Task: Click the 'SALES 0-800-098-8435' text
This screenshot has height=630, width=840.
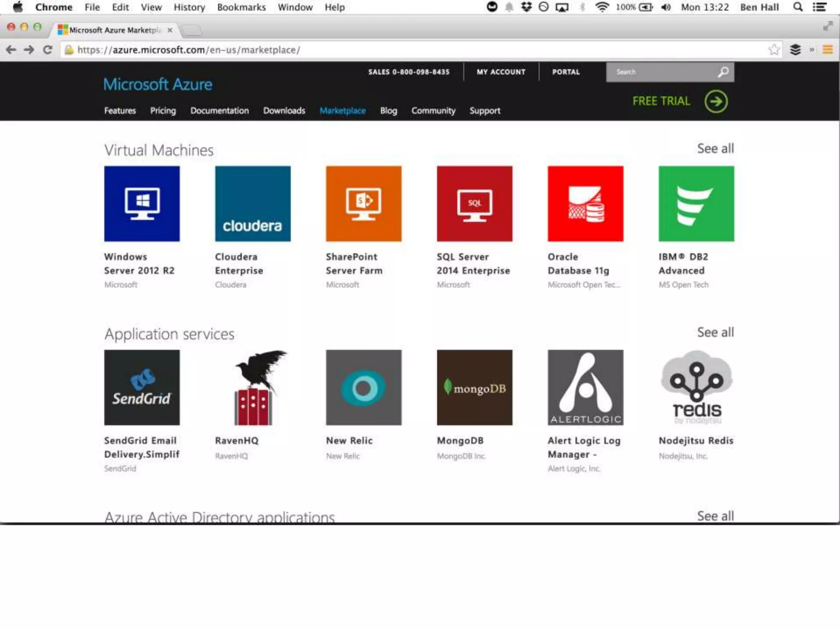Action: point(409,72)
